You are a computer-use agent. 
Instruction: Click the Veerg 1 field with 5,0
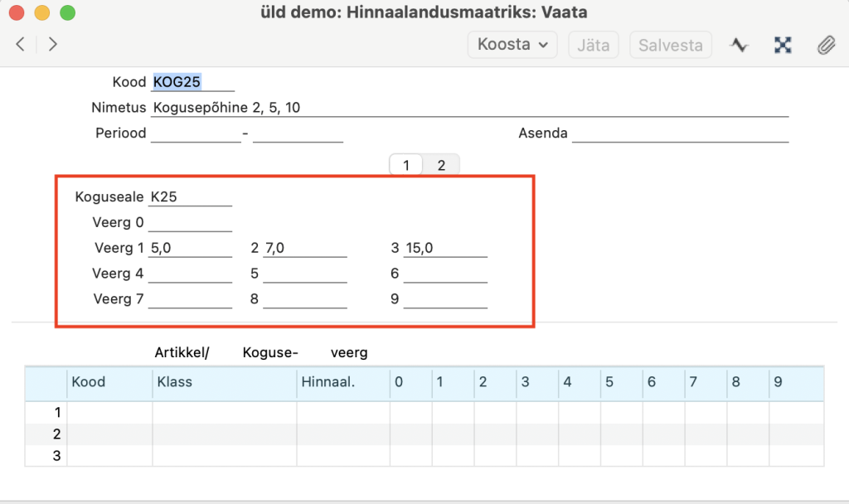click(190, 248)
